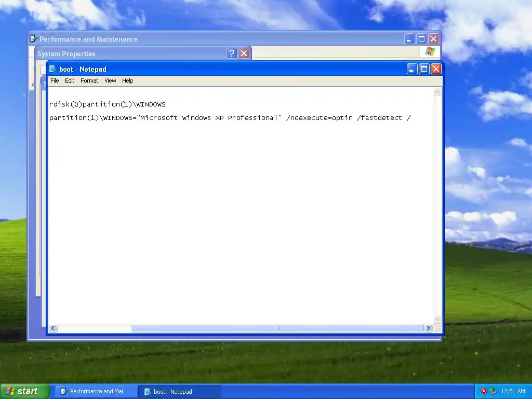Click the boot - Notepad taskbar button
This screenshot has height=399, width=532.
[x=180, y=392]
